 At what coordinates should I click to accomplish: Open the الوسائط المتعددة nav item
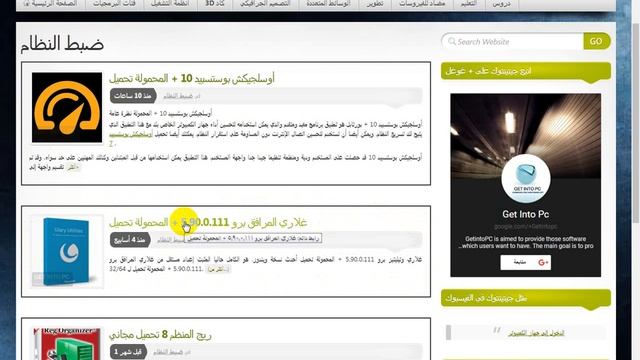click(328, 4)
